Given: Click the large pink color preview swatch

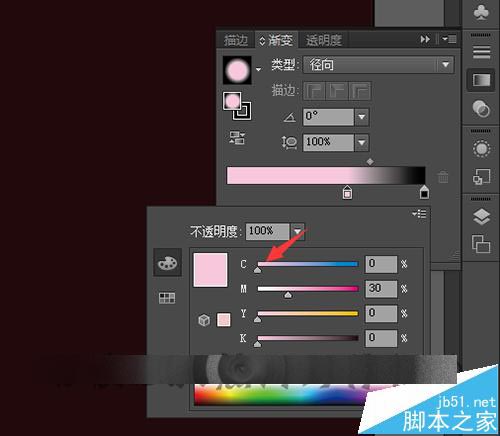Looking at the screenshot, I should click(x=210, y=270).
